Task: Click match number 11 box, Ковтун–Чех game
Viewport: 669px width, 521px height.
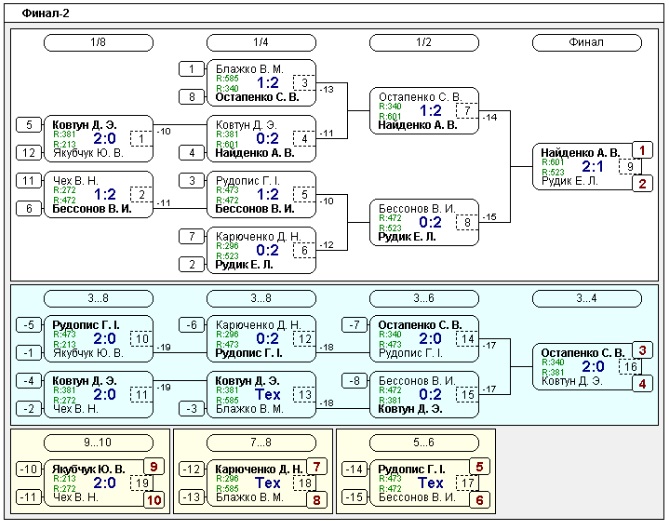Action: (x=141, y=395)
